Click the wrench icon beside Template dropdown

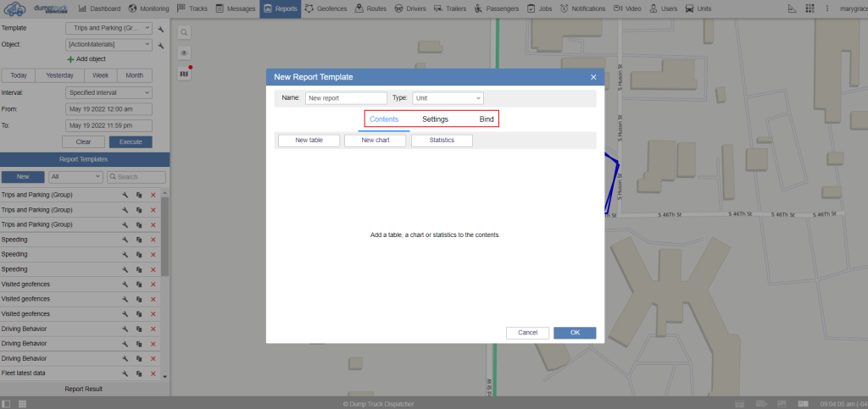[161, 28]
